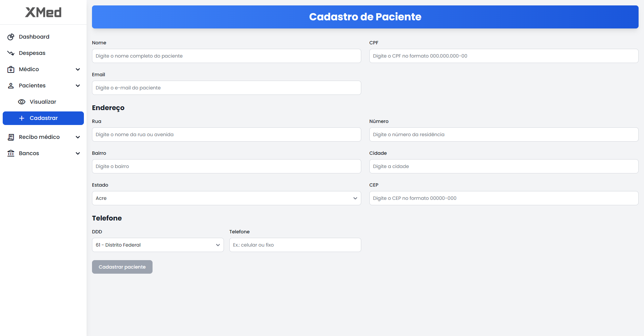Go to the Dashboard menu item
The width and height of the screenshot is (644, 336).
[x=34, y=37]
